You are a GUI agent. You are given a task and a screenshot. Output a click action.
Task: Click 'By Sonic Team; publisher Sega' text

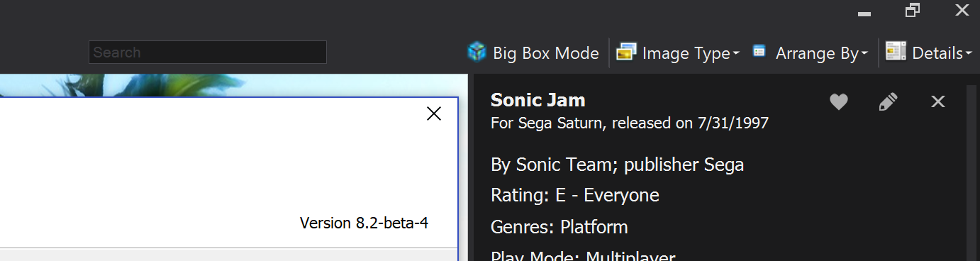[618, 165]
